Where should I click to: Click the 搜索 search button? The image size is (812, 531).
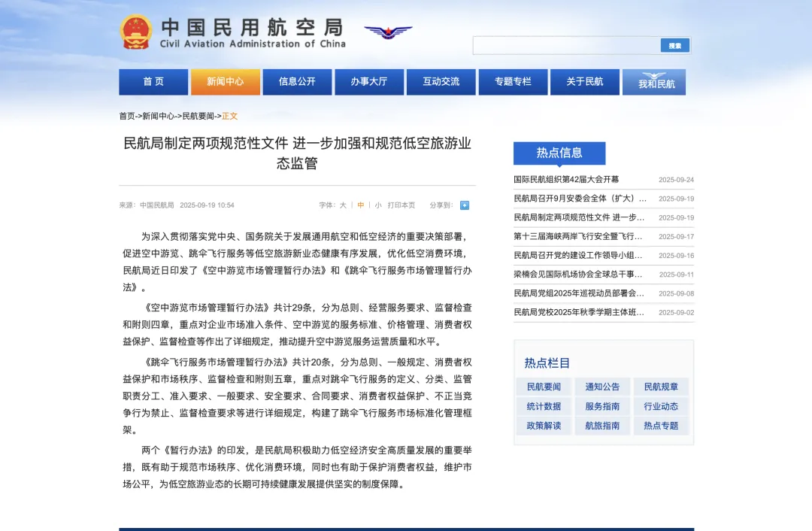pos(674,45)
